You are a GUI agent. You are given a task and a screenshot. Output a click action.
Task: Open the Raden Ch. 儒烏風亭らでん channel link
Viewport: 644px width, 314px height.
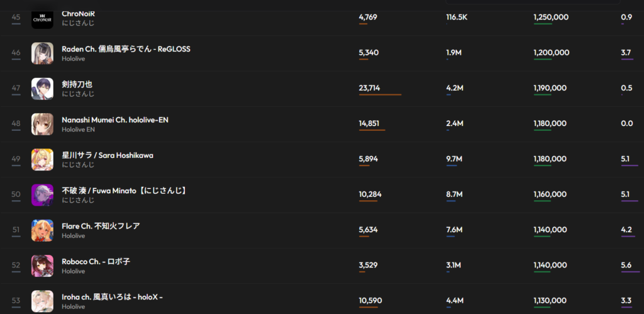126,49
